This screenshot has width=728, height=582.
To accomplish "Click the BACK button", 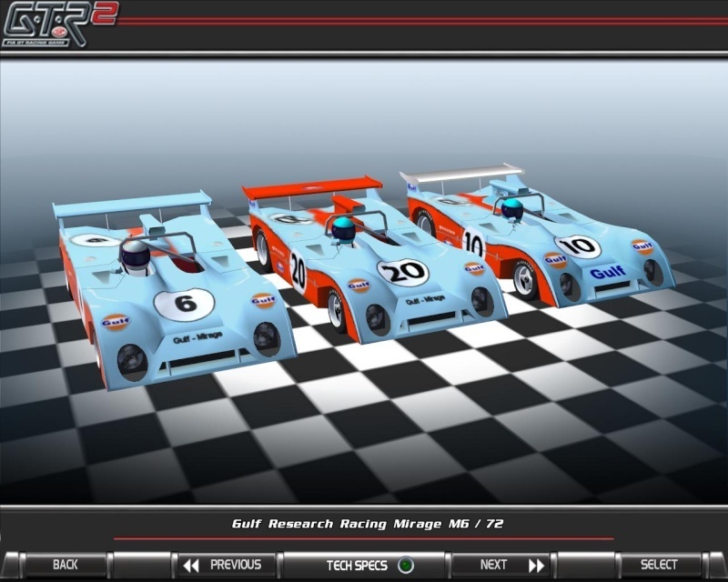I will pos(65,565).
